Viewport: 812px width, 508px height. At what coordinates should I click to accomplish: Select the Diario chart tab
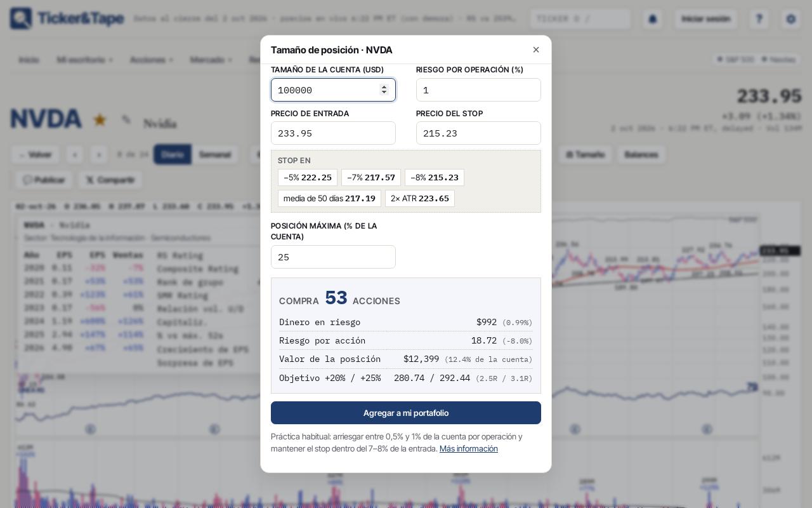coord(173,154)
